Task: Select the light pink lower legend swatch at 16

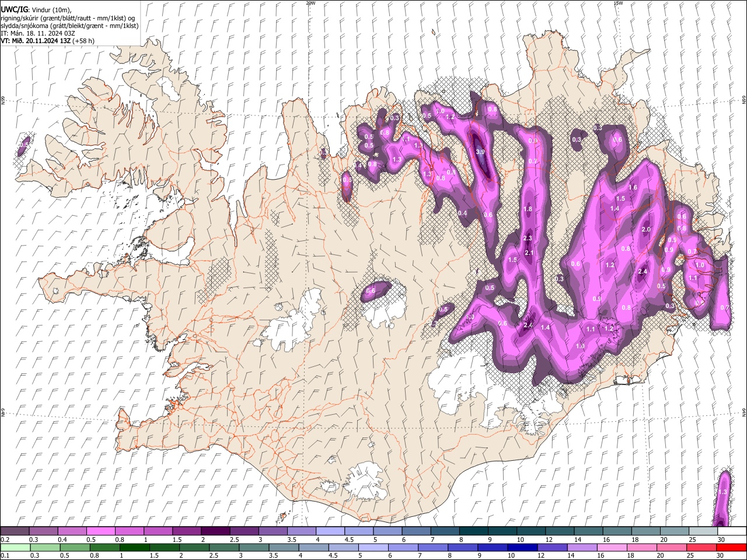Action: pyautogui.click(x=610, y=547)
